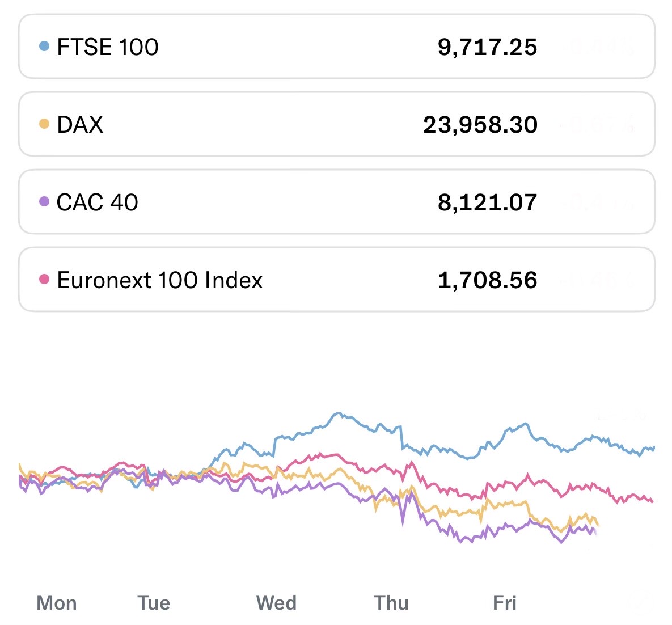This screenshot has width=672, height=625.
Task: Click the purple dot beside CAC 40
Action: point(44,201)
